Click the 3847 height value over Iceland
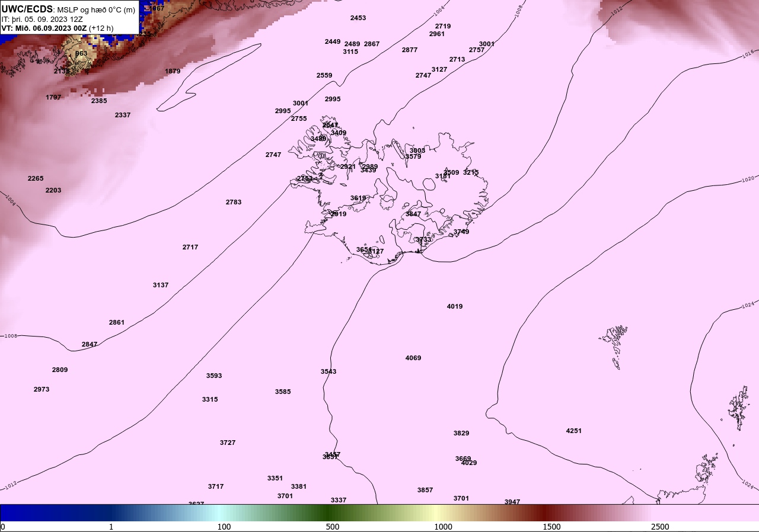Image resolution: width=759 pixels, height=532 pixels. coord(413,214)
